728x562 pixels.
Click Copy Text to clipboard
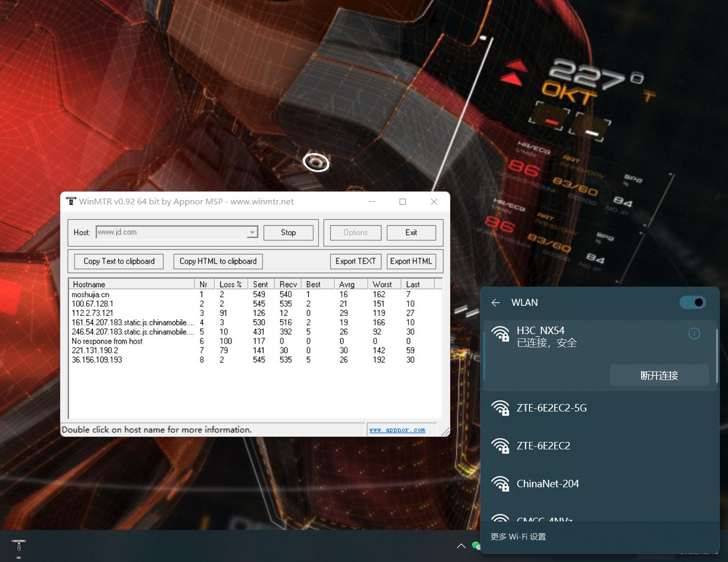[119, 261]
